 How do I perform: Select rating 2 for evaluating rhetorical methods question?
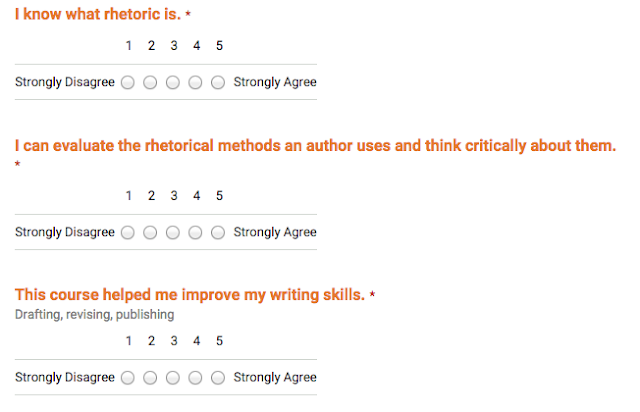click(x=150, y=232)
